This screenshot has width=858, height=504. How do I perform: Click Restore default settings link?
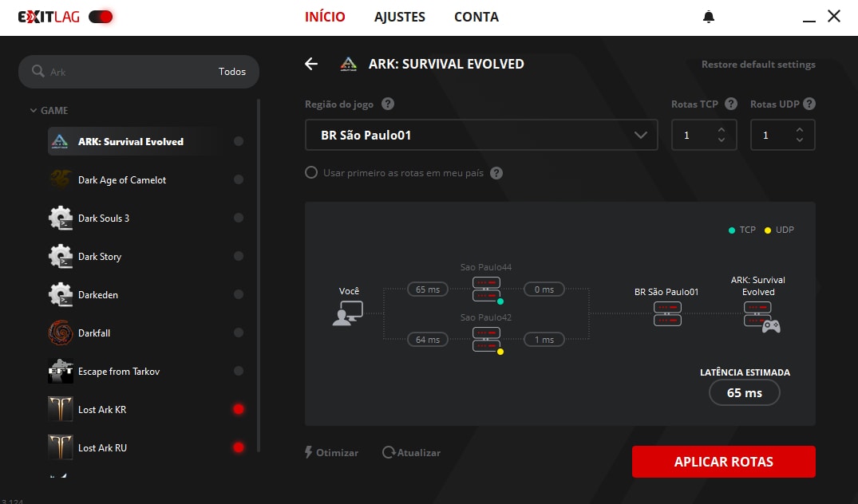(758, 65)
